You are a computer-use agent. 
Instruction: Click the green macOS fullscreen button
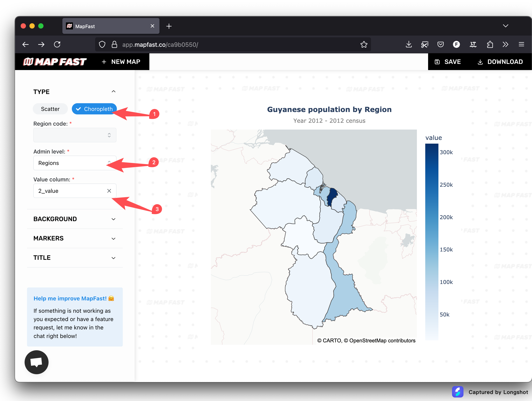(x=41, y=26)
